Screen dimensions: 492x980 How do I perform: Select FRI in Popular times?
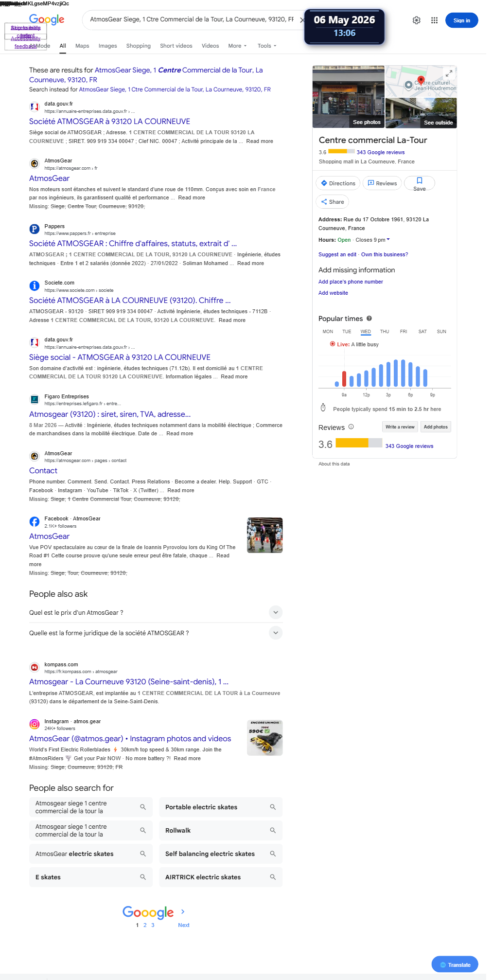click(404, 332)
